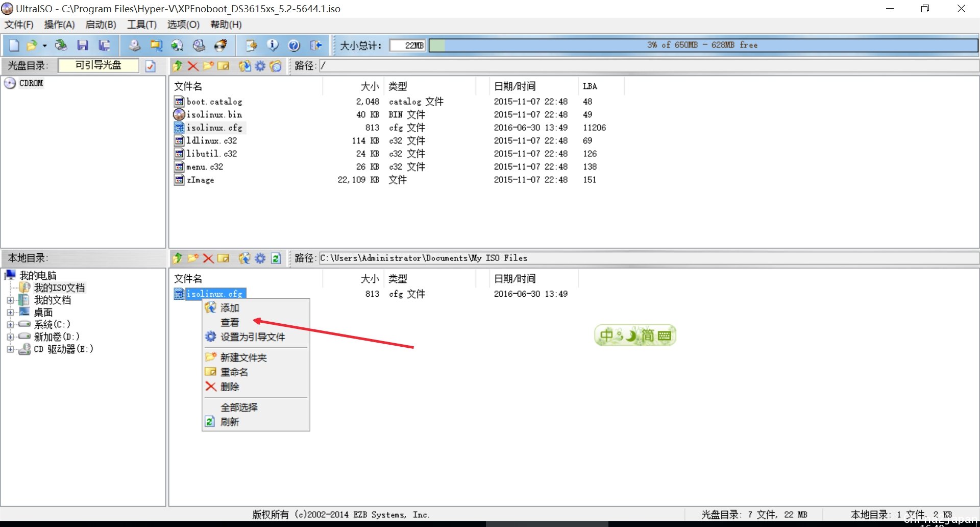Open the 选项(O) menu
This screenshot has height=527, width=980.
tap(183, 25)
